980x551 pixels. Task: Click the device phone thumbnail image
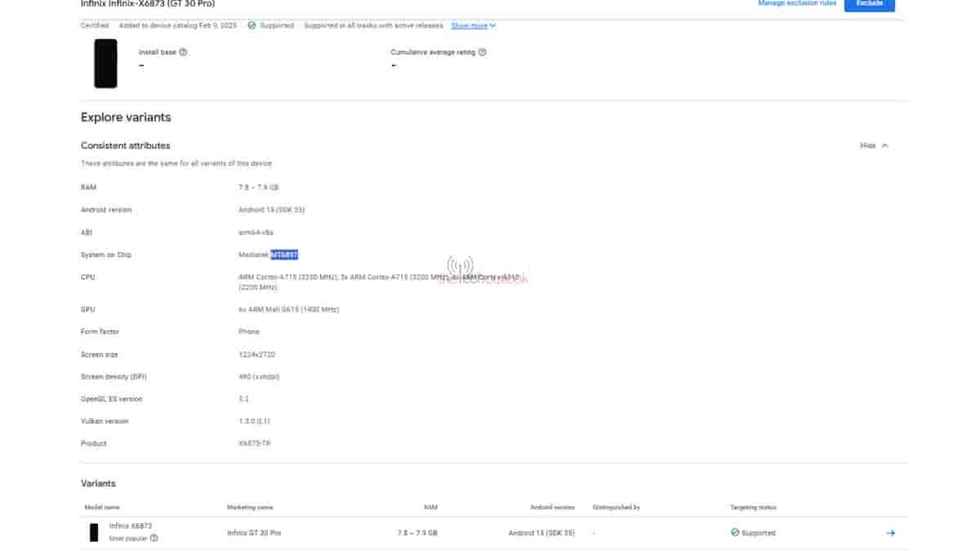click(x=105, y=65)
